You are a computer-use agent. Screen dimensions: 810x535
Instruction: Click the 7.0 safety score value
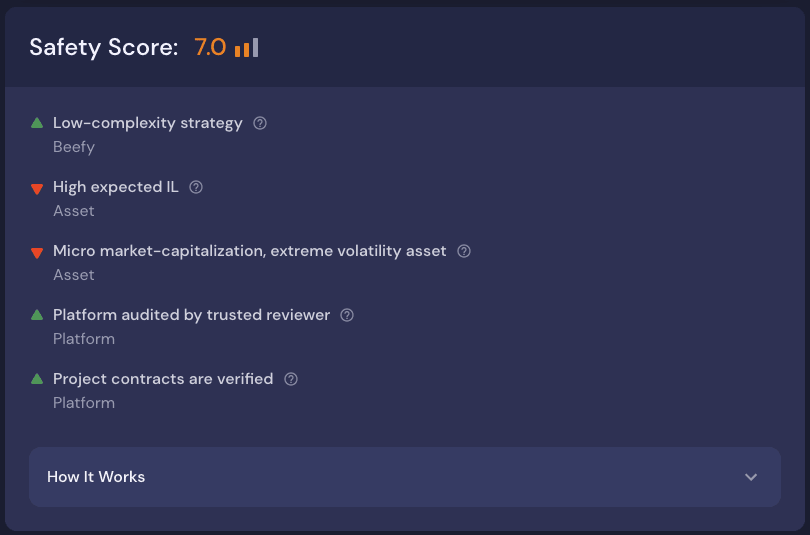pos(210,48)
